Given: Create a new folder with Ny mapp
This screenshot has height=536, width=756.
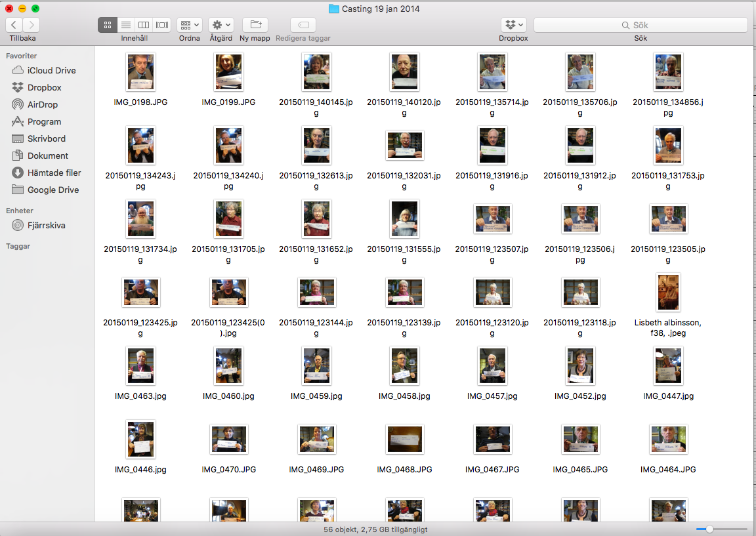Looking at the screenshot, I should (255, 25).
